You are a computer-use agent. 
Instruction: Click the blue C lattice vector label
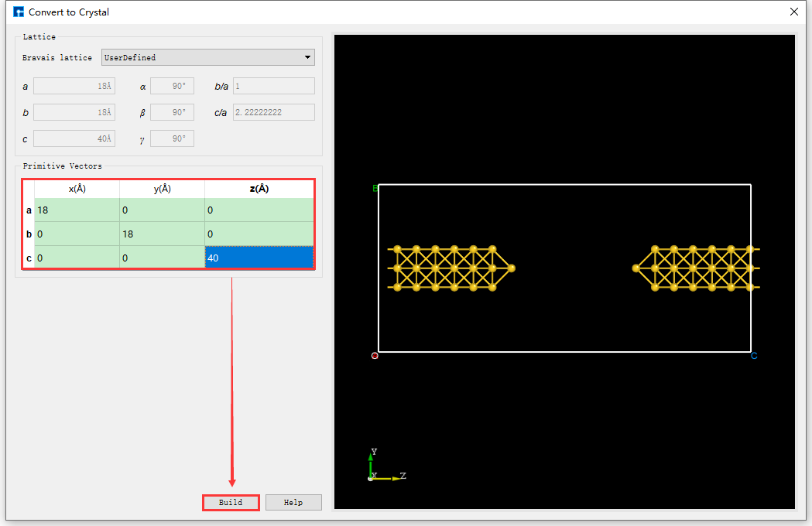[754, 356]
